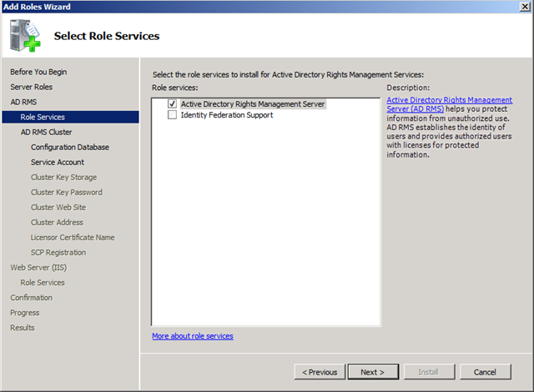Click the Role services: label
Screen dimensions: 534x392
pyautogui.click(x=174, y=88)
